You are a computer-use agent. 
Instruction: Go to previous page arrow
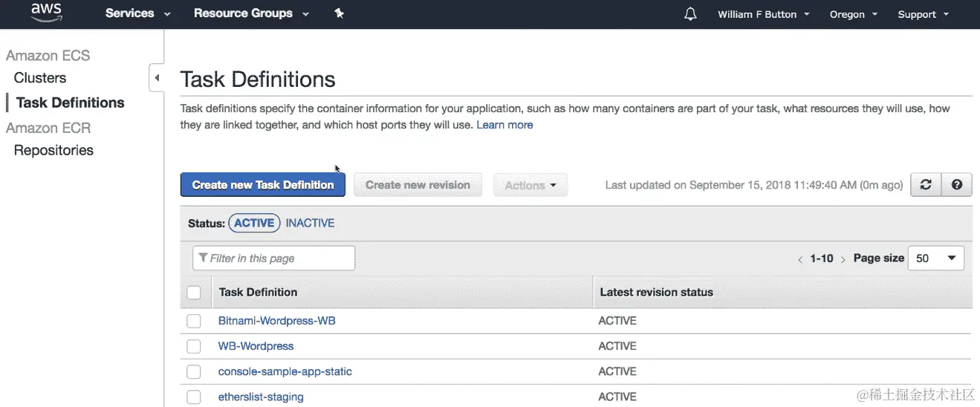[x=800, y=259]
